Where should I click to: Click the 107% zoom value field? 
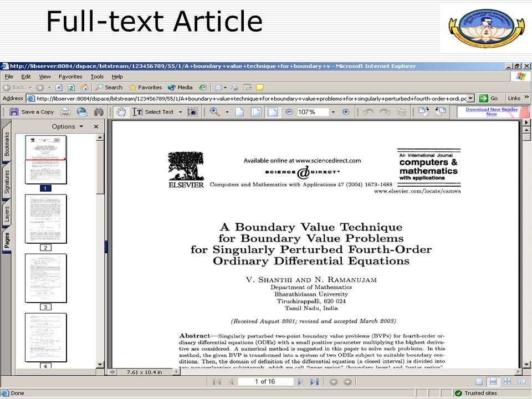click(x=312, y=112)
